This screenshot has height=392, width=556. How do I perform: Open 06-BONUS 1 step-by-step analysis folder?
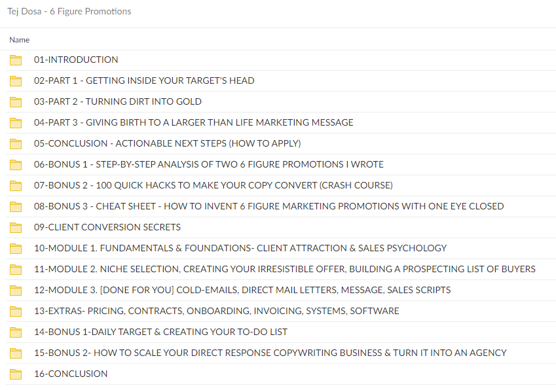click(208, 164)
